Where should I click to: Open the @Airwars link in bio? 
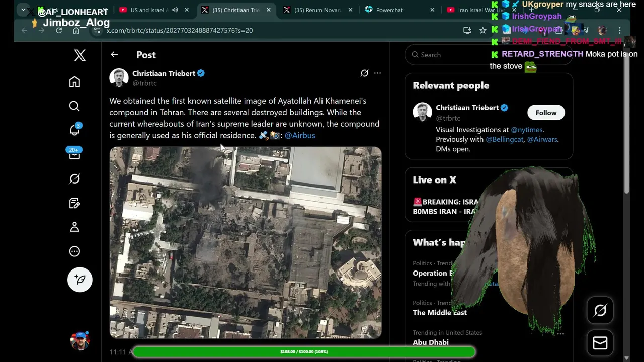(x=542, y=139)
